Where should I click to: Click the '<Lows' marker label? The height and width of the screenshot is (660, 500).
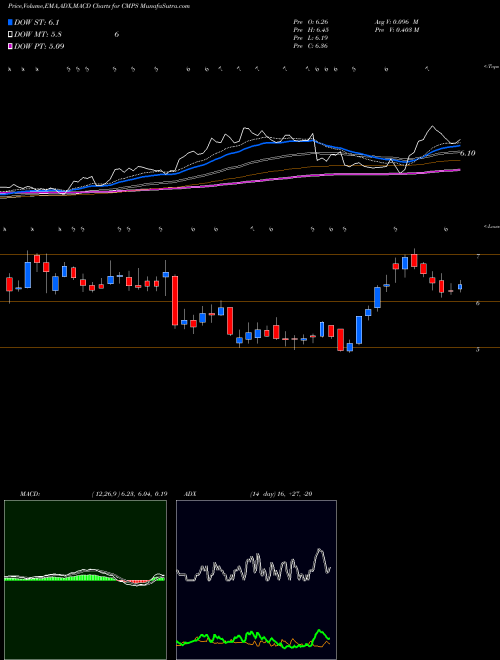coord(492,227)
